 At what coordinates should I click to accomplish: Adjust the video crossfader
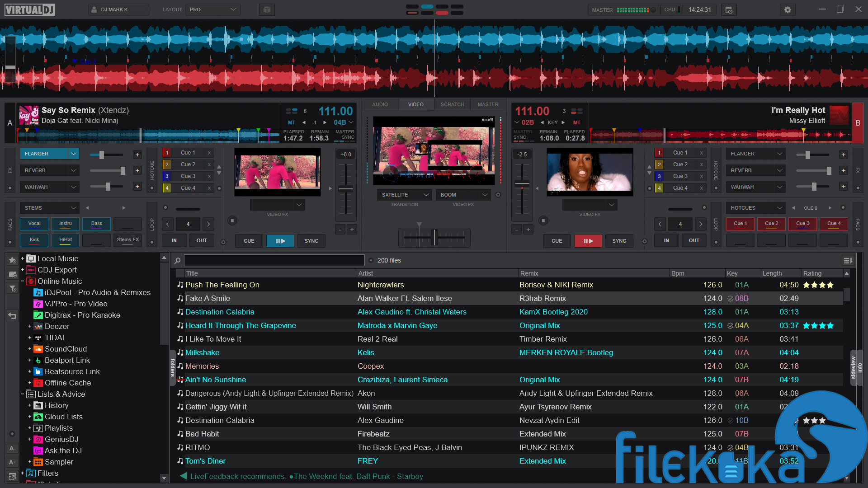[434, 237]
